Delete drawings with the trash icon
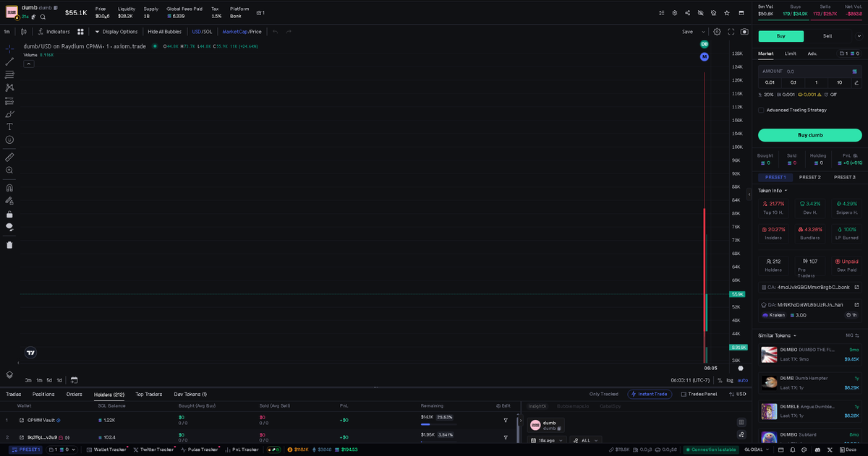 point(9,244)
